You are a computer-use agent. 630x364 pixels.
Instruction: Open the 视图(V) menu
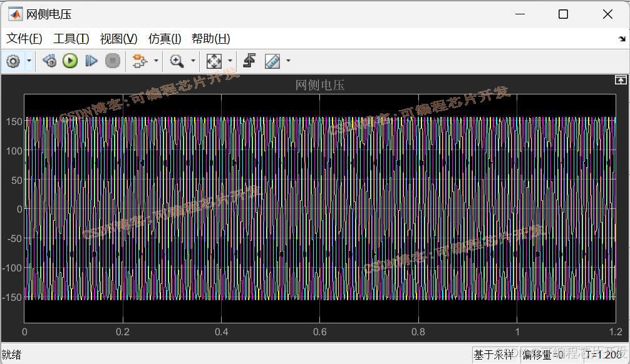[x=118, y=39]
